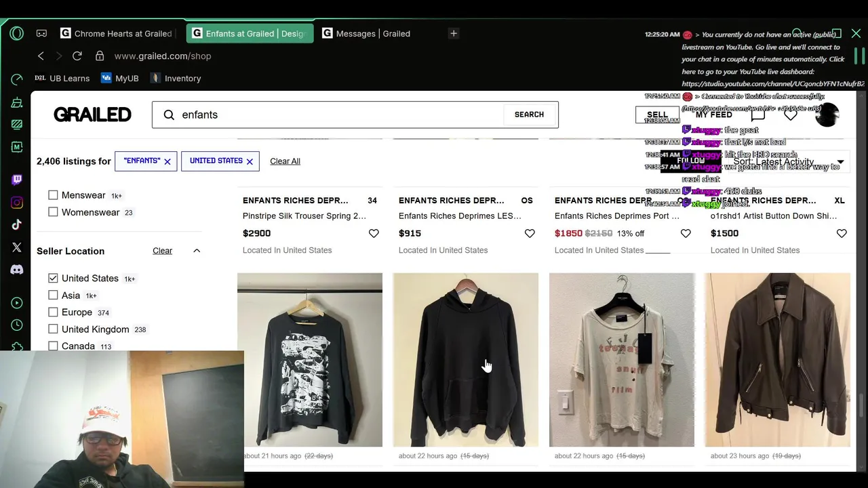Favorite the $1850 Port listing
The height and width of the screenshot is (488, 868).
(x=686, y=233)
